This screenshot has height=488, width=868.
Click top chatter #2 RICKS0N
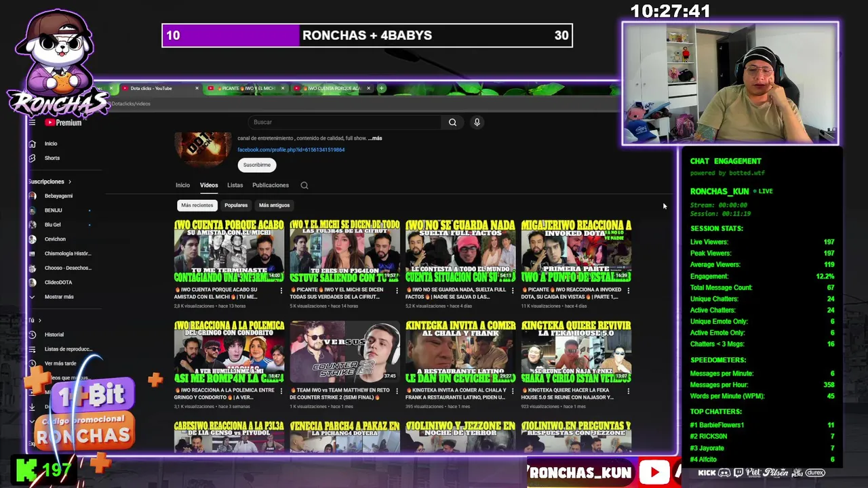[x=709, y=436]
